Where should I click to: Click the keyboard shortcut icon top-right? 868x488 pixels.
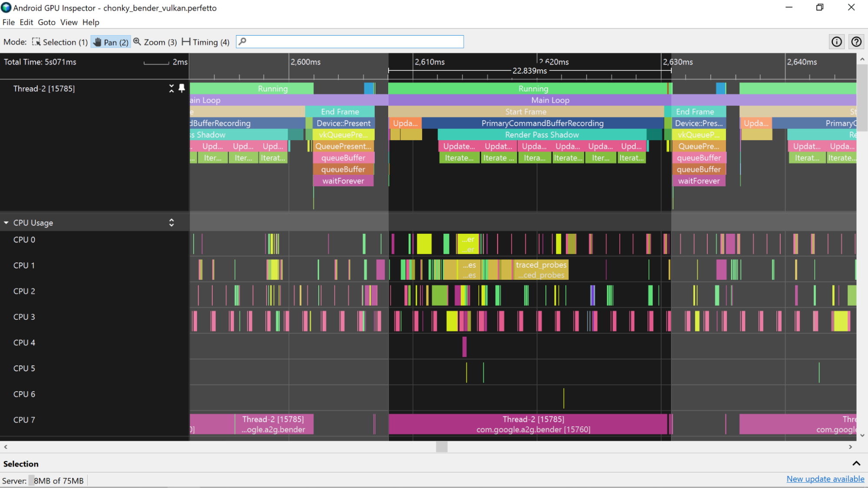coord(856,42)
